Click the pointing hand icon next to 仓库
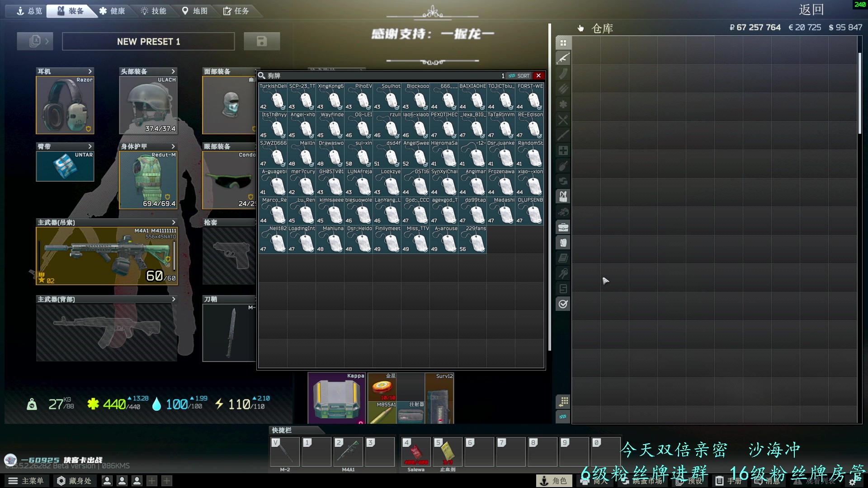The image size is (868, 488). [x=580, y=28]
